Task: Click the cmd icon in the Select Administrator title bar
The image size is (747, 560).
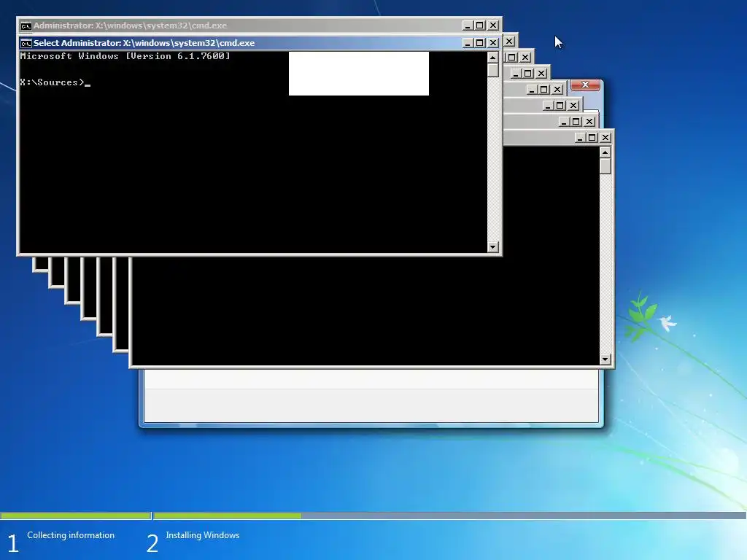Action: pyautogui.click(x=26, y=43)
